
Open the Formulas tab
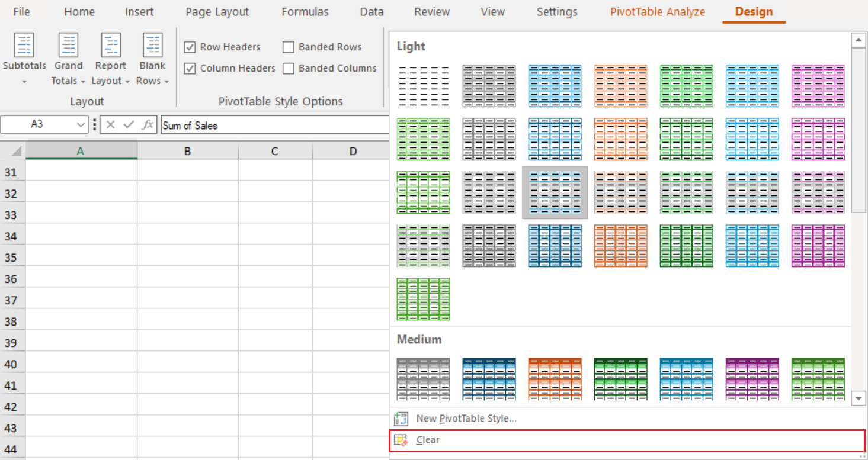click(x=305, y=12)
